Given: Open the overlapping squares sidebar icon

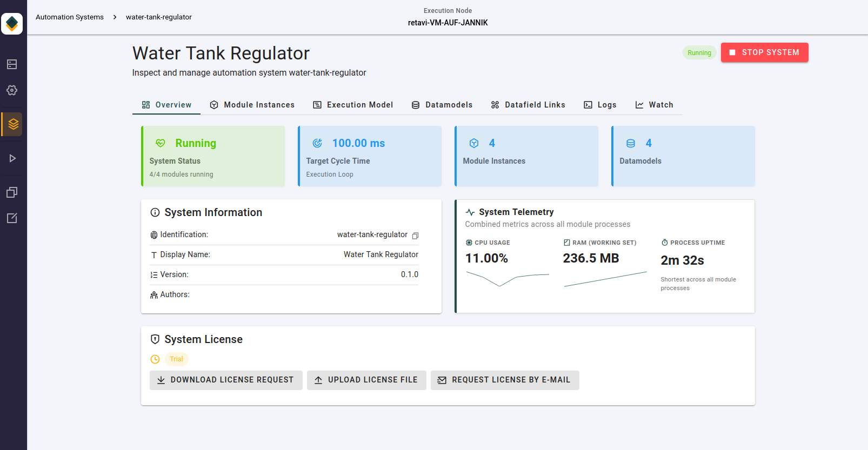Looking at the screenshot, I should 12,192.
